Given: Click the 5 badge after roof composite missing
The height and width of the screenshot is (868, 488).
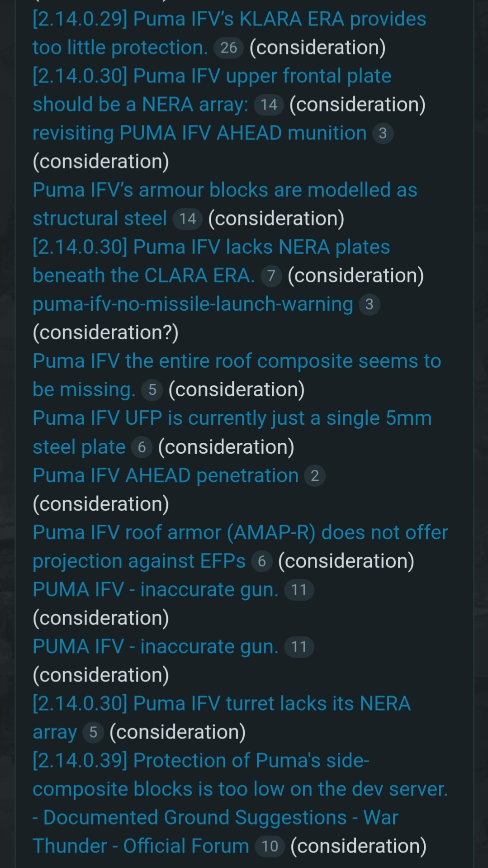Looking at the screenshot, I should 152,390.
